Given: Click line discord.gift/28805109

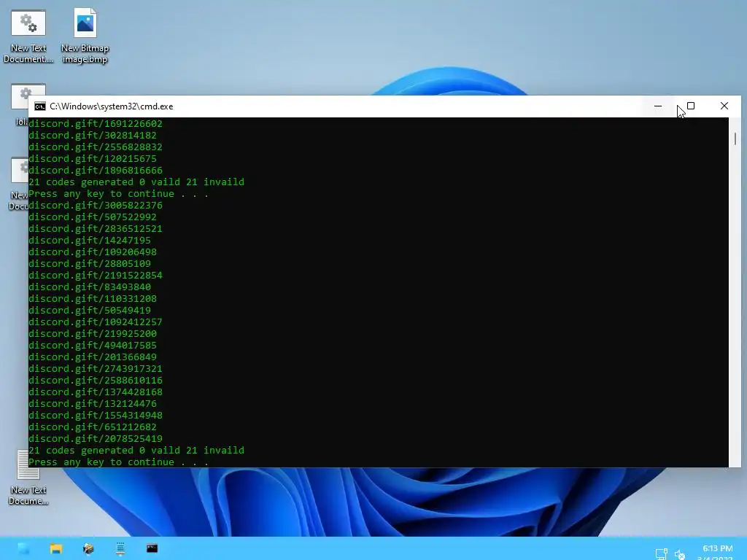Looking at the screenshot, I should coord(90,264).
